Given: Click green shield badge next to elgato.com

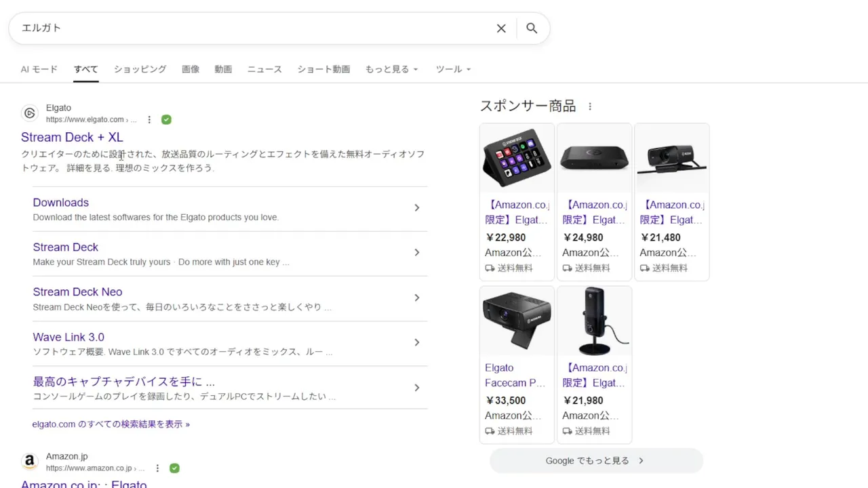Looking at the screenshot, I should coord(166,119).
